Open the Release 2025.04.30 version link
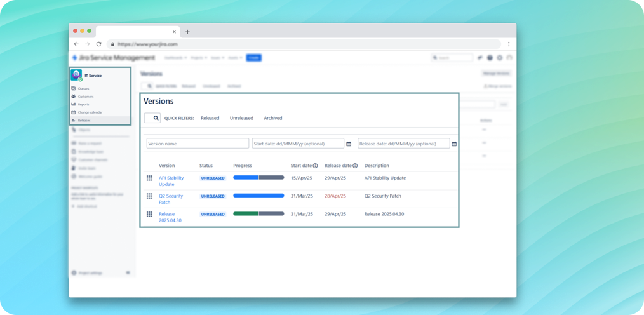This screenshot has width=644, height=315. pos(170,217)
